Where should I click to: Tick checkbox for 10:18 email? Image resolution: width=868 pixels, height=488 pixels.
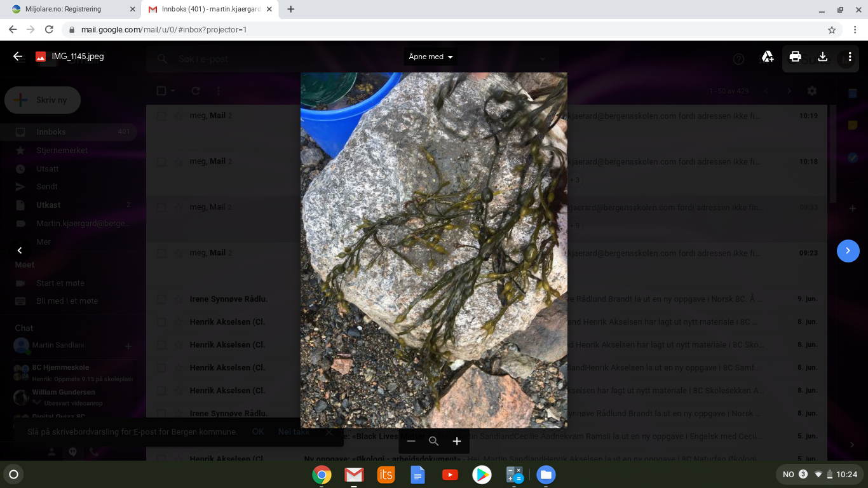(x=161, y=162)
